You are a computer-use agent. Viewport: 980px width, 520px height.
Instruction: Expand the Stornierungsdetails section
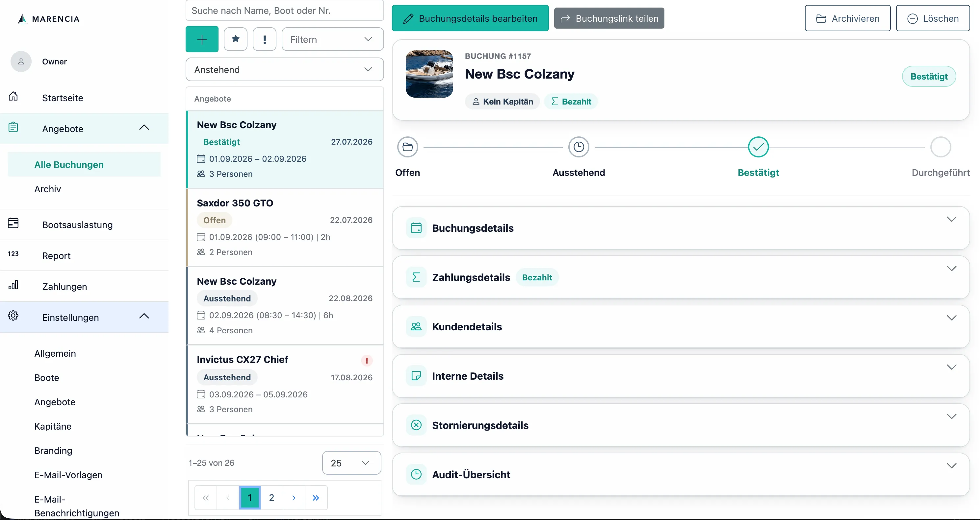click(681, 425)
